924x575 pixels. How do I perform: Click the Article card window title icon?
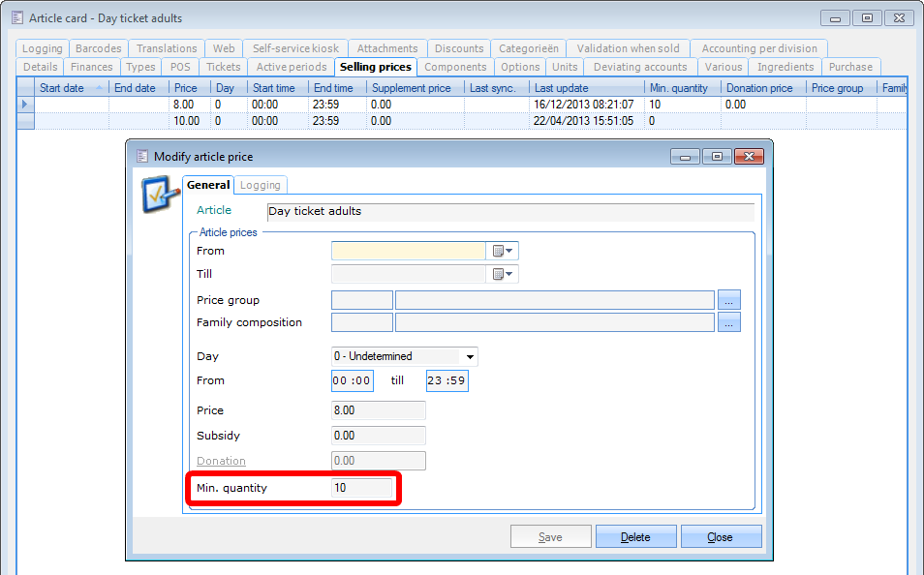point(16,18)
